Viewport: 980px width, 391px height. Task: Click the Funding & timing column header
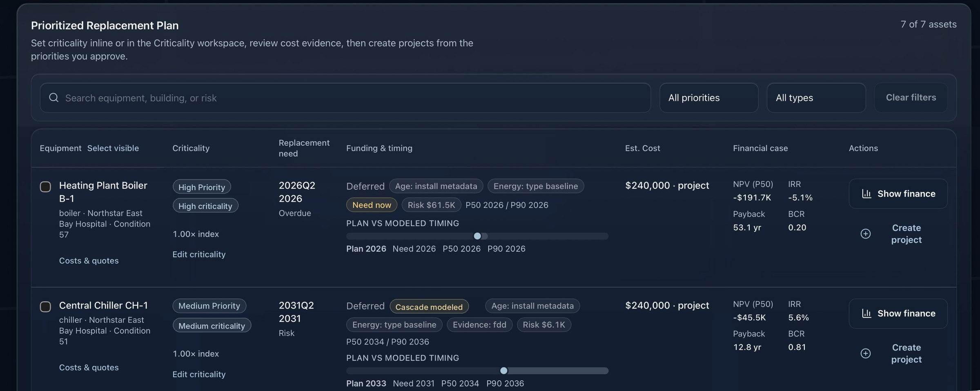379,148
